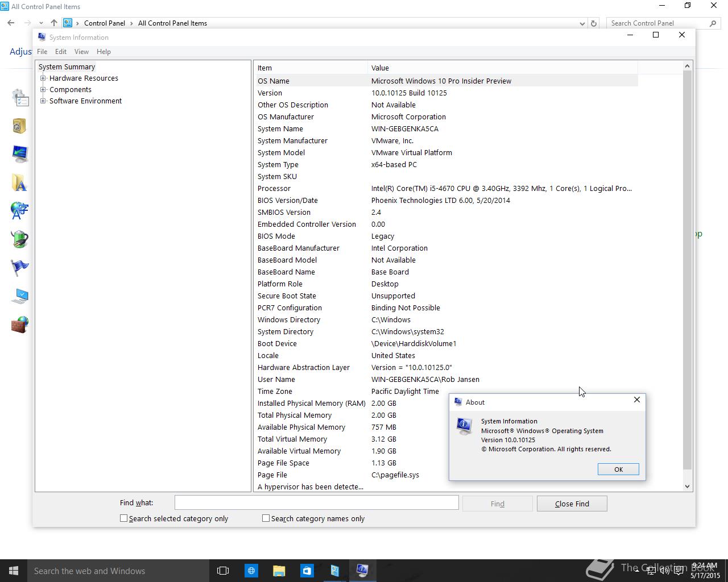Viewport: 728px width, 582px height.
Task: Click the Close Find button
Action: [572, 504]
